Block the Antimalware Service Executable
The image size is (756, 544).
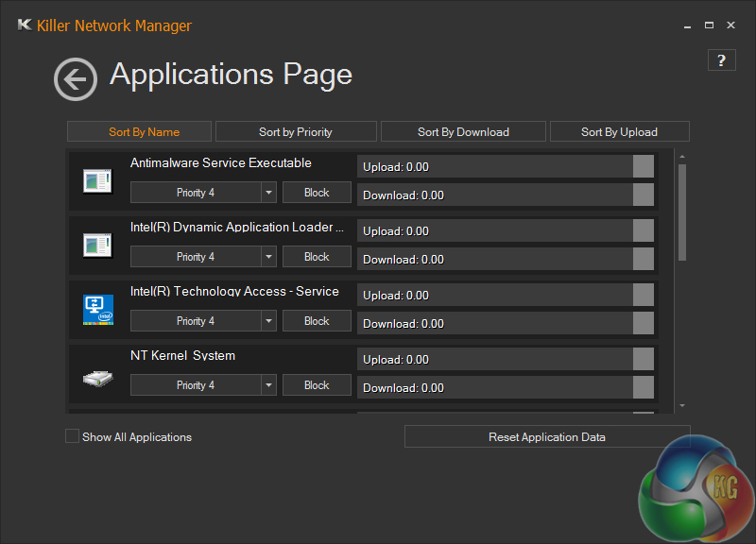[x=317, y=193]
